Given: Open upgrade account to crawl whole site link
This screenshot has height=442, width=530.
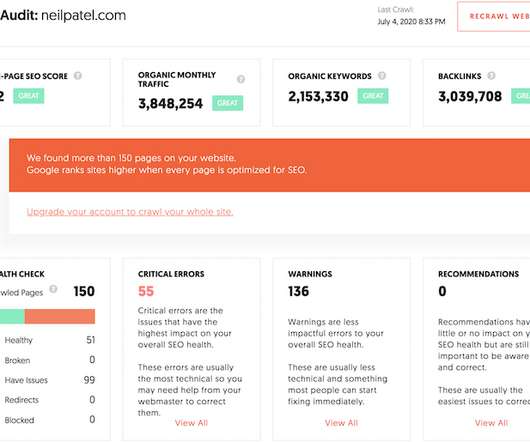Looking at the screenshot, I should (130, 212).
